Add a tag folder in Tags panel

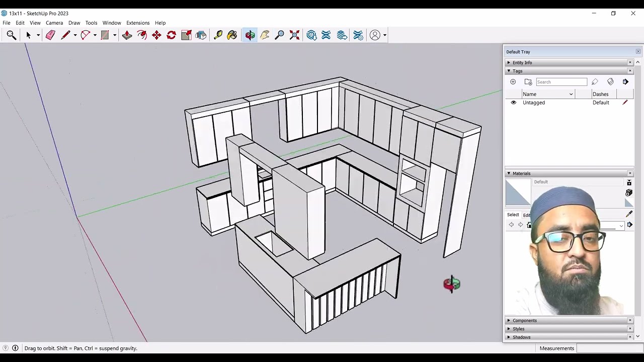click(528, 81)
